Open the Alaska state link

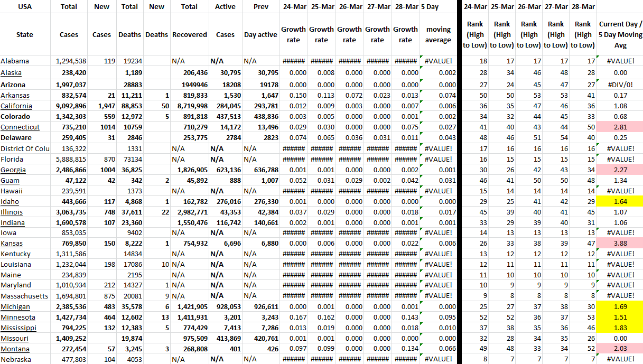[x=11, y=72]
